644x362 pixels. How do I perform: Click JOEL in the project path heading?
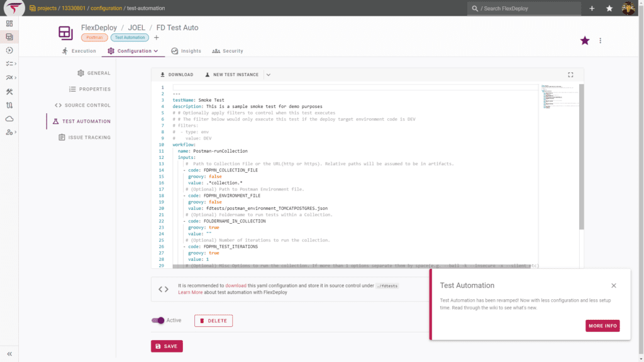coord(136,28)
